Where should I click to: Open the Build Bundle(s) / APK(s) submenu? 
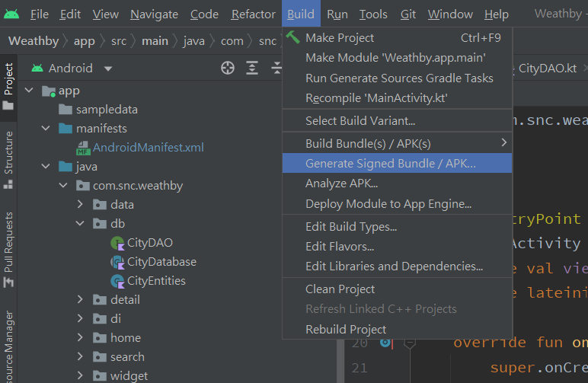tap(397, 143)
